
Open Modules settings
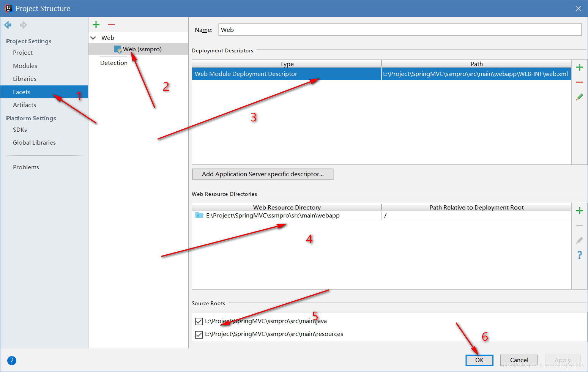25,66
